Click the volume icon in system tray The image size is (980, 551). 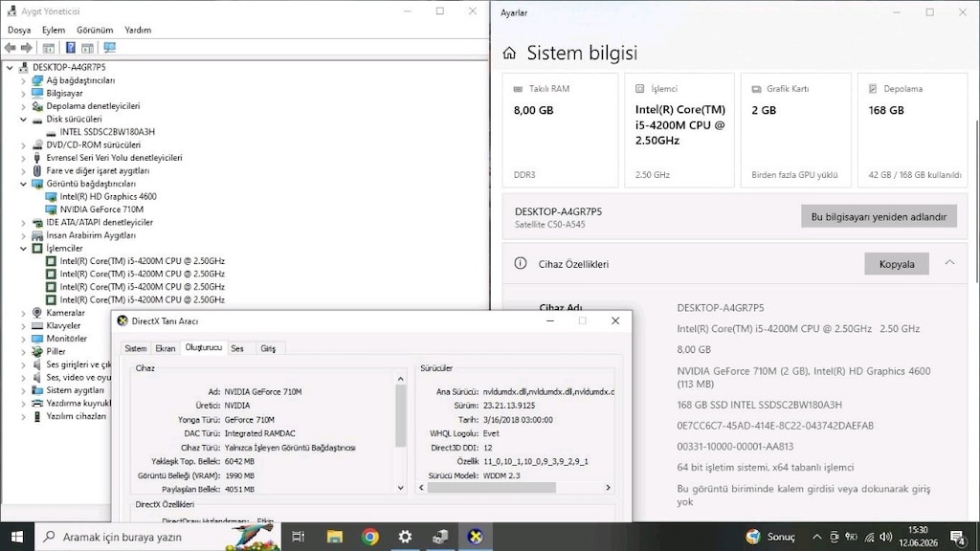click(885, 537)
